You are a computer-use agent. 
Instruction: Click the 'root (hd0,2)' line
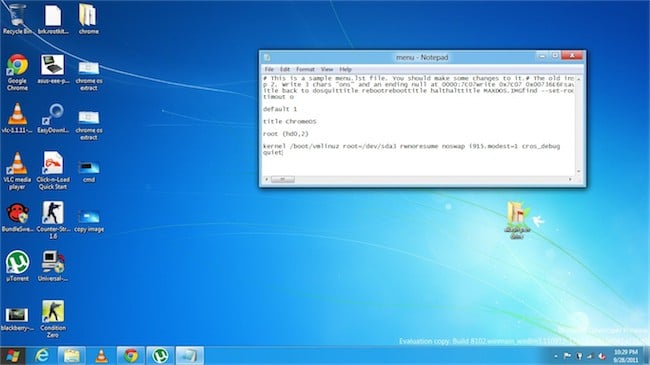[x=286, y=134]
